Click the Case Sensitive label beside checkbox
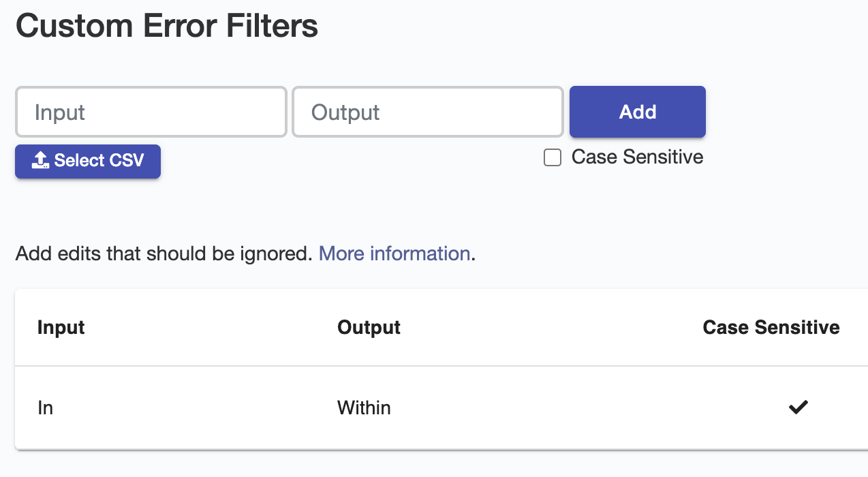The image size is (868, 477). tap(637, 157)
